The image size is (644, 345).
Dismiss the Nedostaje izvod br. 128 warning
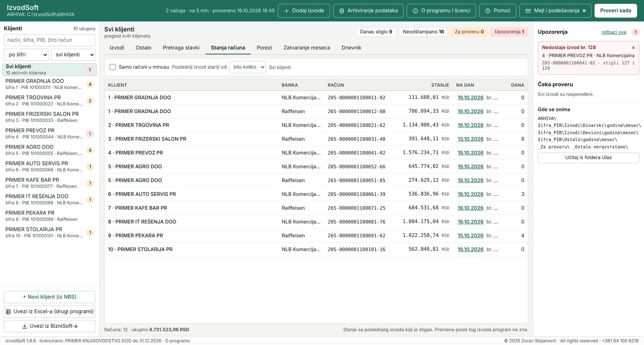pos(633,48)
